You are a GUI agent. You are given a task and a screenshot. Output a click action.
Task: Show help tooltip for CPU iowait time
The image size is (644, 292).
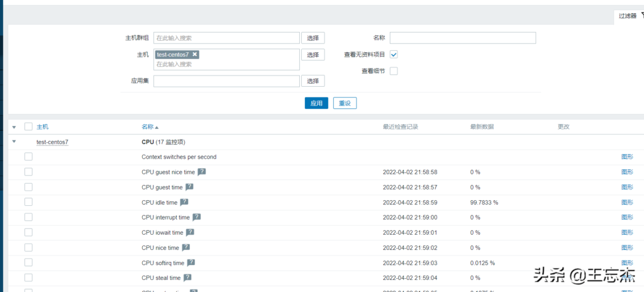(x=190, y=232)
